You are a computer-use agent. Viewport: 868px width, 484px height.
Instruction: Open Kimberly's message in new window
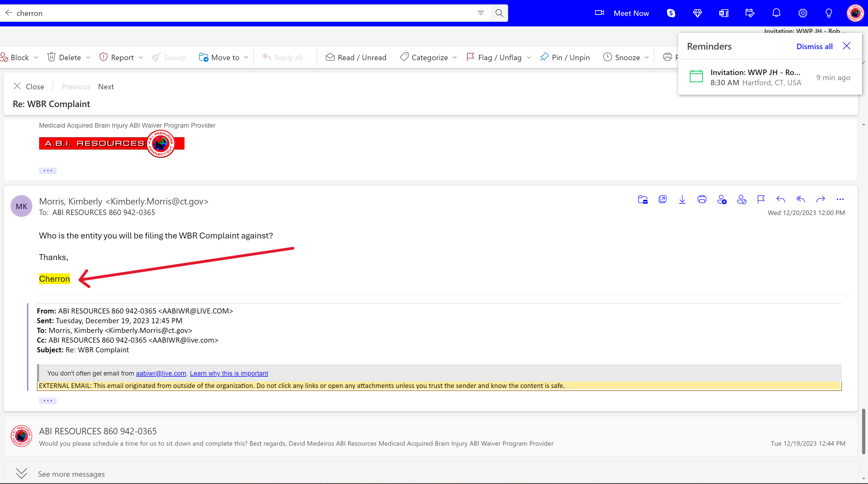point(662,199)
